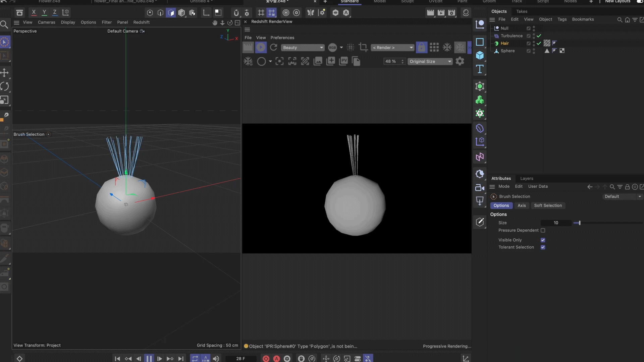
Task: Click the Text spline tool icon
Action: click(480, 69)
